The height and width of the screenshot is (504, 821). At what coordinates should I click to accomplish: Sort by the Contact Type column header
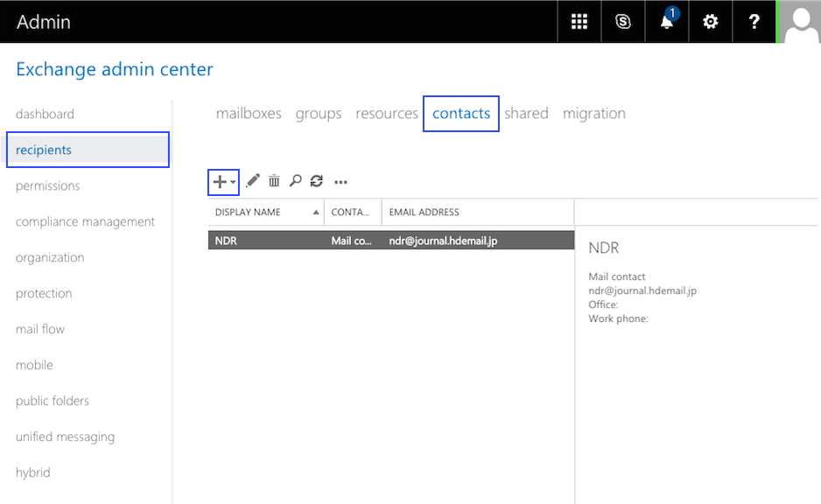click(x=353, y=212)
